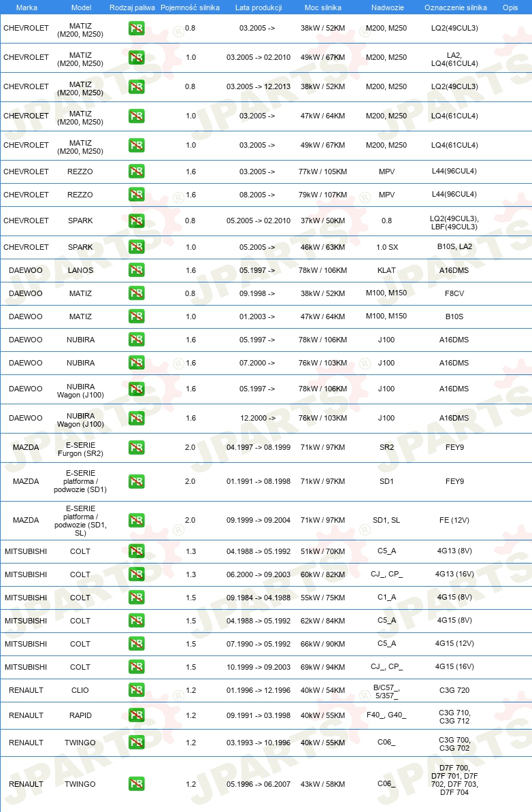532x812 pixels.
Task: Select the engine code '4G15 (12V)'
Action: point(454,643)
